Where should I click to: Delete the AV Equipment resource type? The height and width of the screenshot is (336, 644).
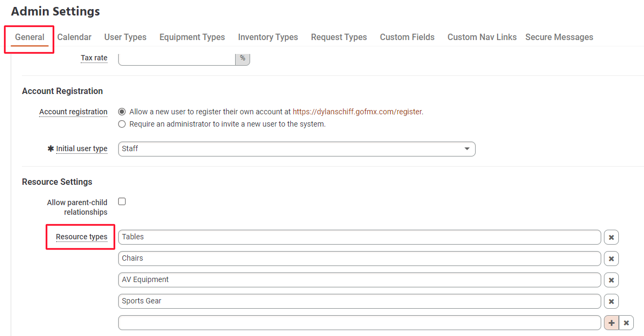[x=611, y=279]
